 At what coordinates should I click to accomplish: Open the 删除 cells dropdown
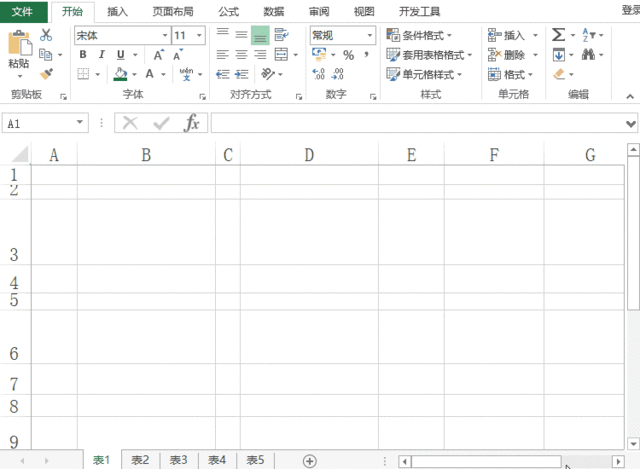point(535,55)
